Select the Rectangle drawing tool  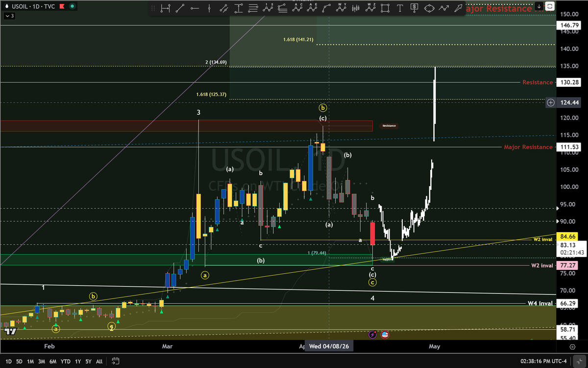click(x=385, y=8)
